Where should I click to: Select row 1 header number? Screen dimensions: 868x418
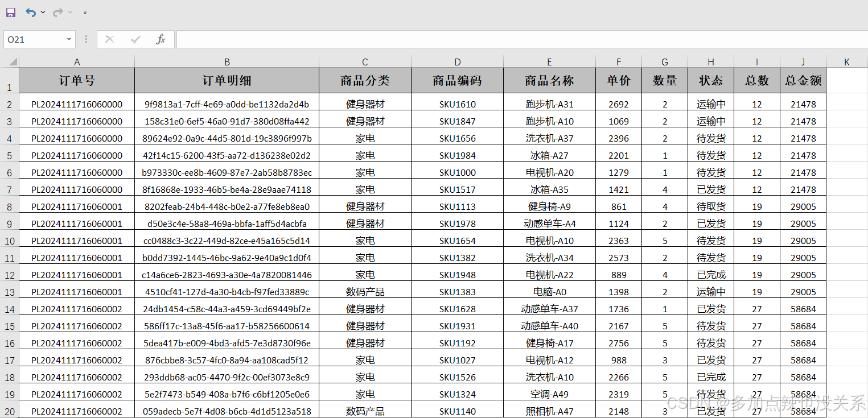coord(10,81)
